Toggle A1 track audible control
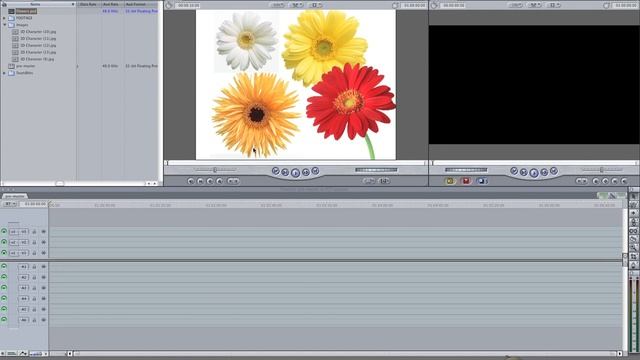640x360 pixels. tap(4, 267)
